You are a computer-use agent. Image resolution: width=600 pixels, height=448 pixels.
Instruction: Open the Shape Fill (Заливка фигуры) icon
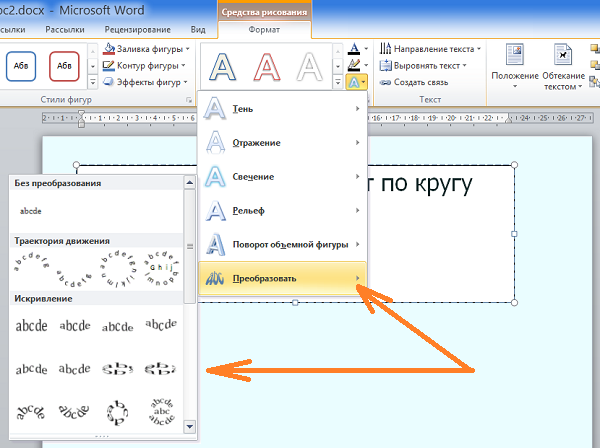click(x=109, y=49)
